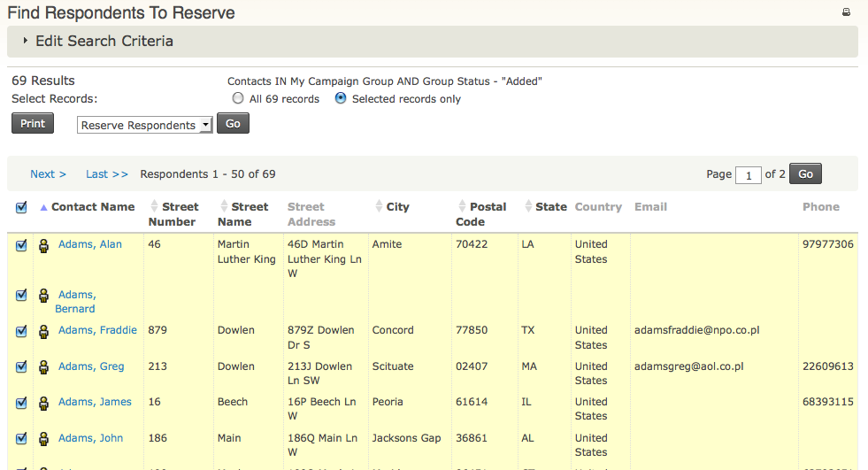Click the sort arrow beside Contact Name header

pos(43,207)
